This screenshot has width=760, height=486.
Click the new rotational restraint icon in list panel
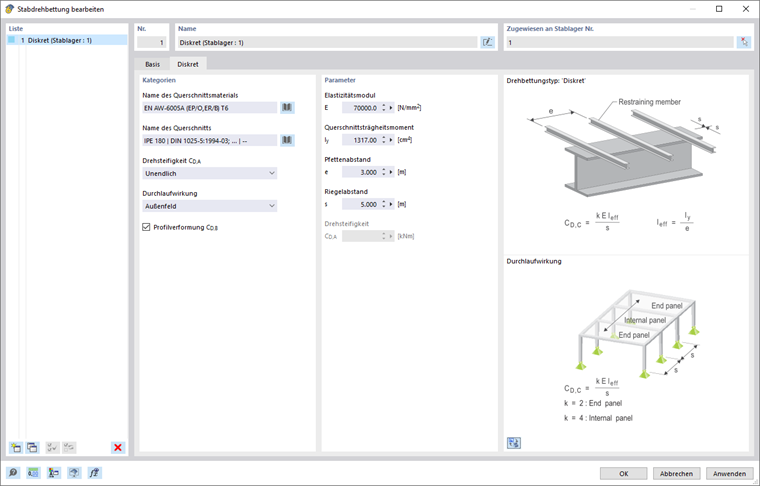16,447
